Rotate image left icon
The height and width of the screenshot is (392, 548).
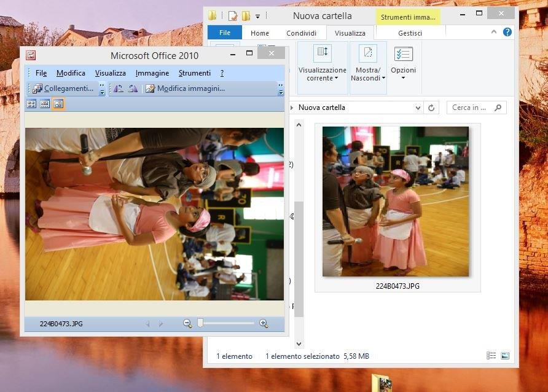[x=119, y=88]
